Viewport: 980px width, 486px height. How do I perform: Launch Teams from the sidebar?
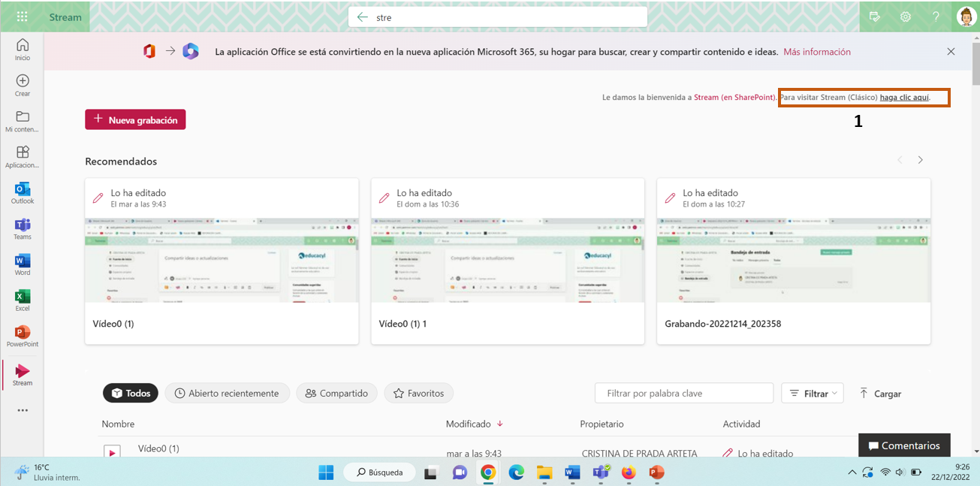click(23, 229)
